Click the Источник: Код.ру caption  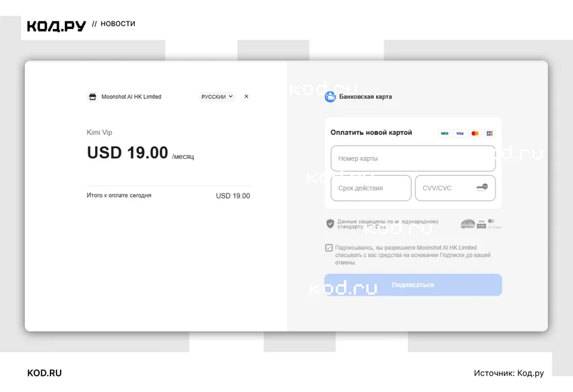[509, 373]
